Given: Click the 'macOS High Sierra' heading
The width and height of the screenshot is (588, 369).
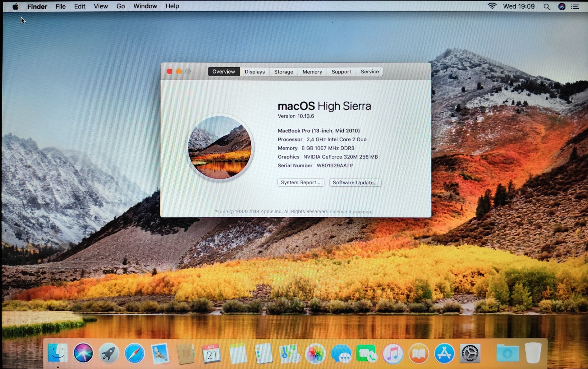Looking at the screenshot, I should coord(324,106).
